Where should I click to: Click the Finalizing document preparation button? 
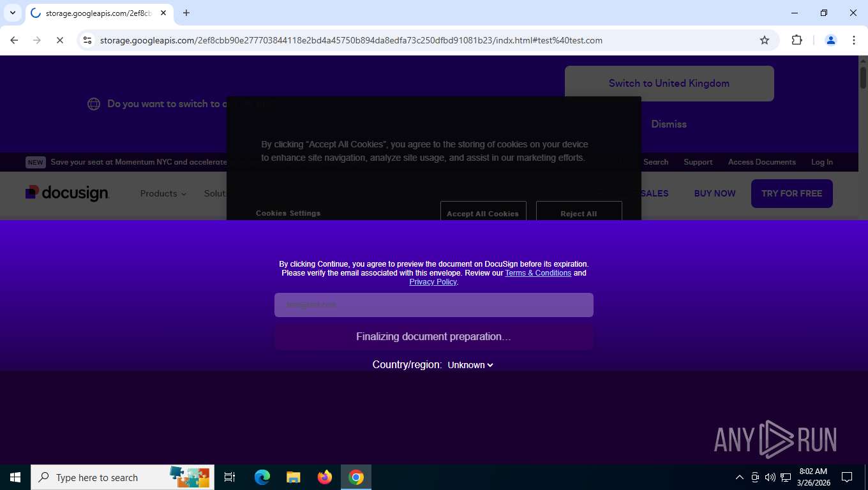434,337
